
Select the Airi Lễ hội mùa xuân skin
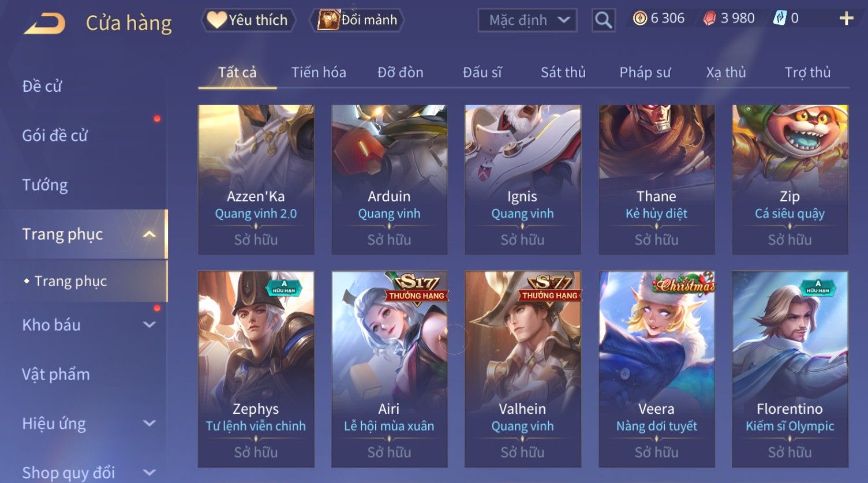(x=390, y=369)
